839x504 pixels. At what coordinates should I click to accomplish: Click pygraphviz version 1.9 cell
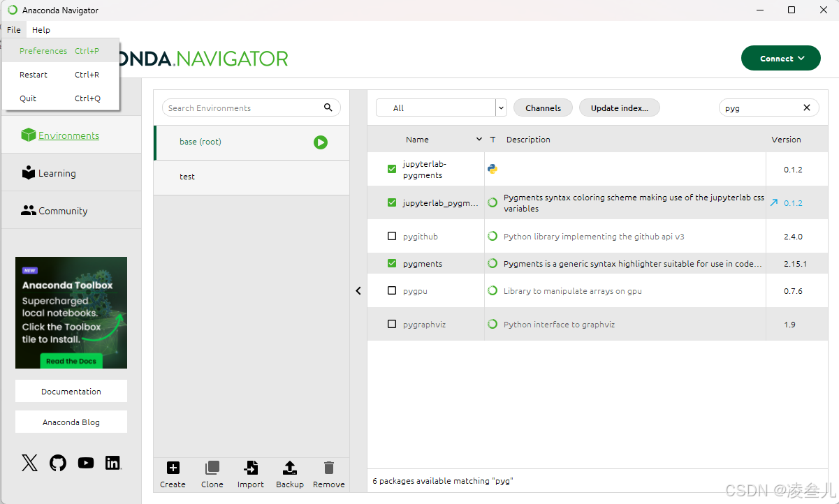(x=789, y=325)
